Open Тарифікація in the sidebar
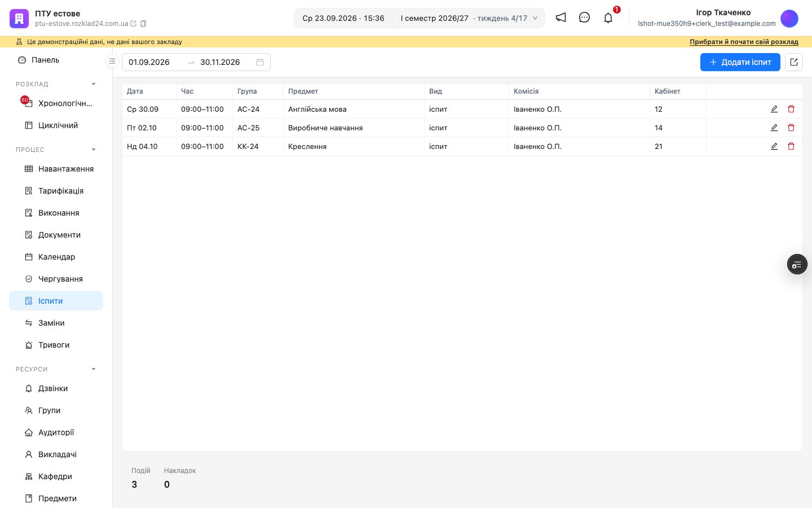This screenshot has height=508, width=812. (56, 191)
